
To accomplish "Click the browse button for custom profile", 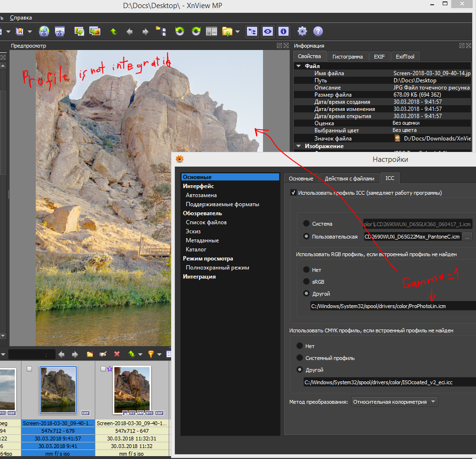I will pos(467,237).
